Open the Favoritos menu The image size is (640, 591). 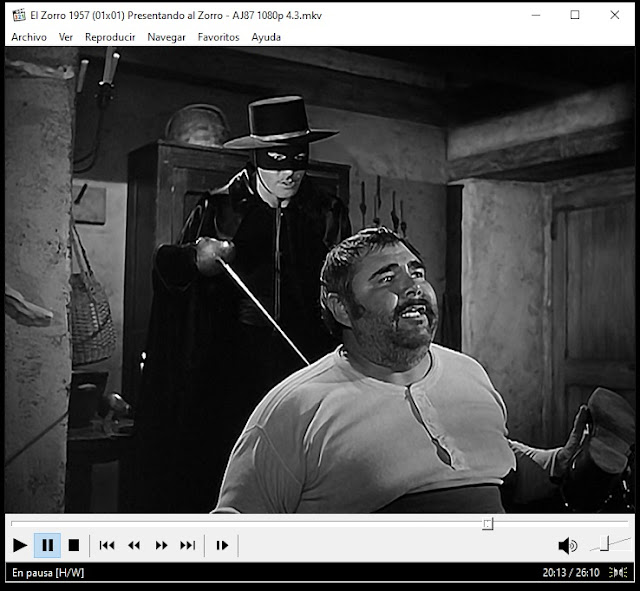218,37
